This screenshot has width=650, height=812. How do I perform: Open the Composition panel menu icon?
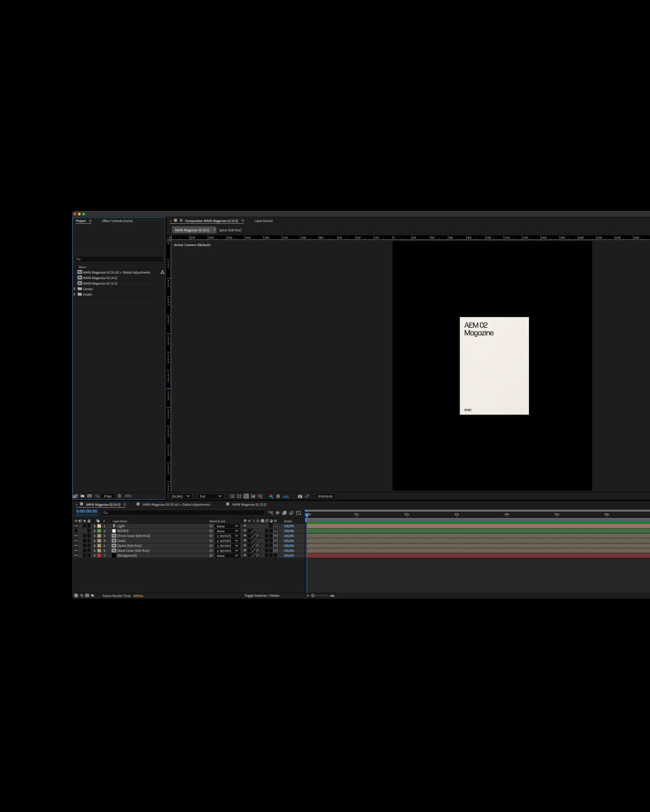[x=243, y=221]
